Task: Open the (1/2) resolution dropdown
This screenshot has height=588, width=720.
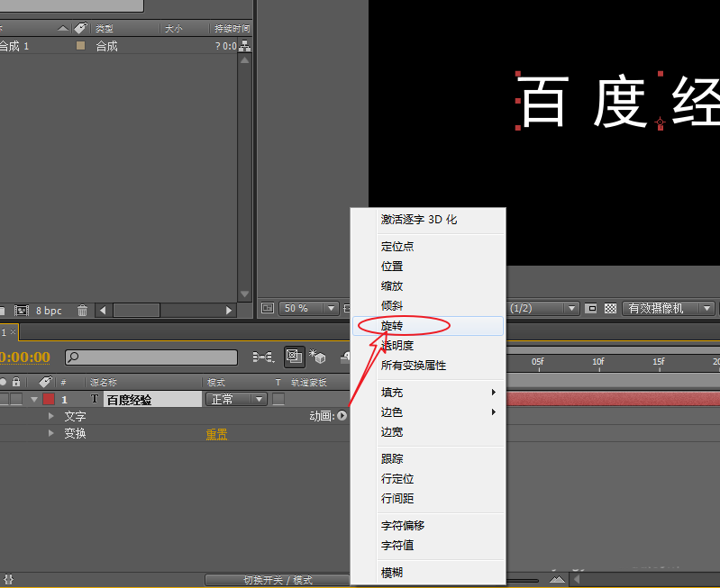Action: pos(542,308)
